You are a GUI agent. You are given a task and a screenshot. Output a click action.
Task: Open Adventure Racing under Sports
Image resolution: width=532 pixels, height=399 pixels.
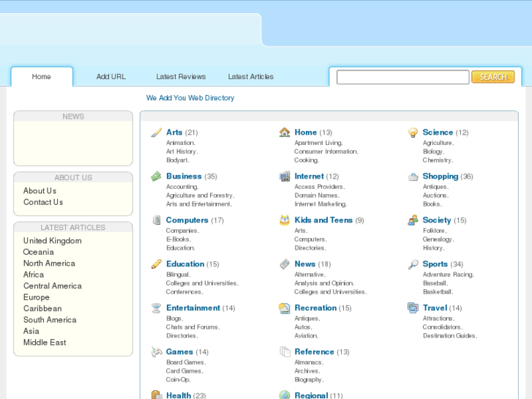(x=448, y=275)
